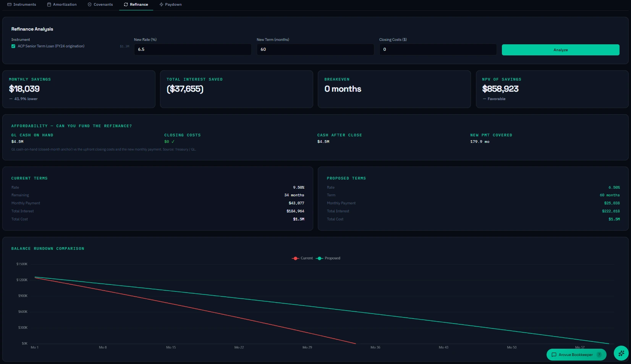Click the Cash After Close $4.5M value
The height and width of the screenshot is (364, 631).
pyautogui.click(x=323, y=142)
